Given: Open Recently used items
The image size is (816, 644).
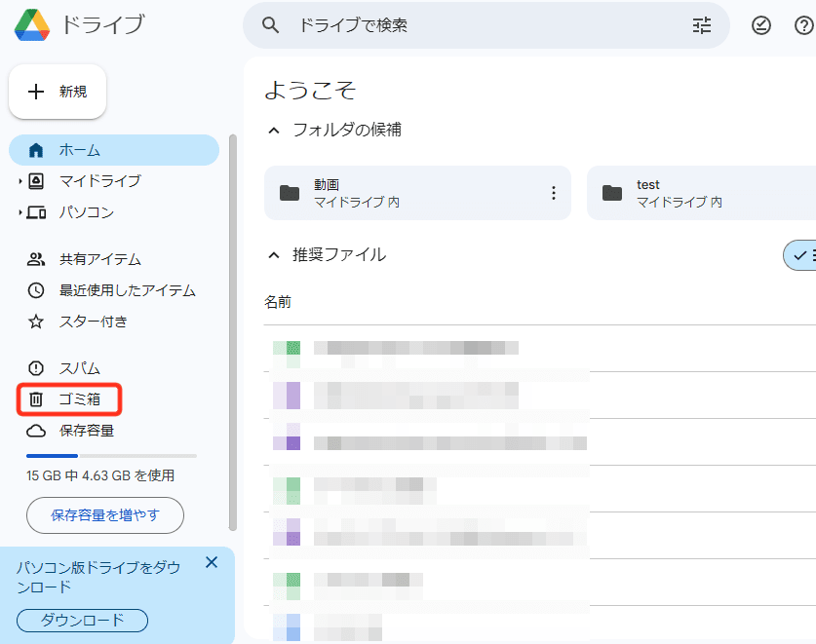Looking at the screenshot, I should coord(107,290).
